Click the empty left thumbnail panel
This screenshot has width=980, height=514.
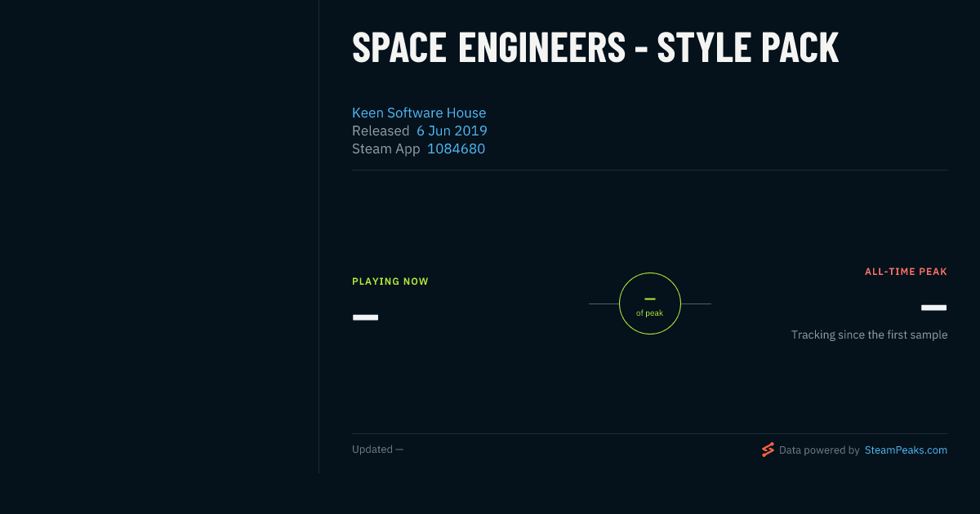click(159, 237)
